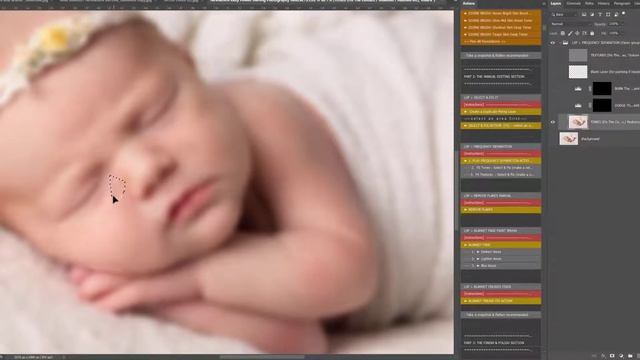Filter layers by shape layers icon
The width and height of the screenshot is (640, 360).
[x=608, y=14]
